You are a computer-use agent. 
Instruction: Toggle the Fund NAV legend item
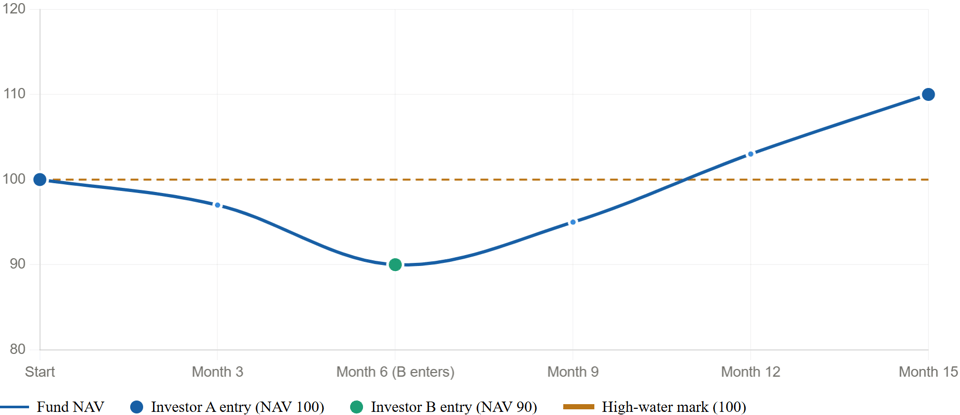(x=71, y=407)
